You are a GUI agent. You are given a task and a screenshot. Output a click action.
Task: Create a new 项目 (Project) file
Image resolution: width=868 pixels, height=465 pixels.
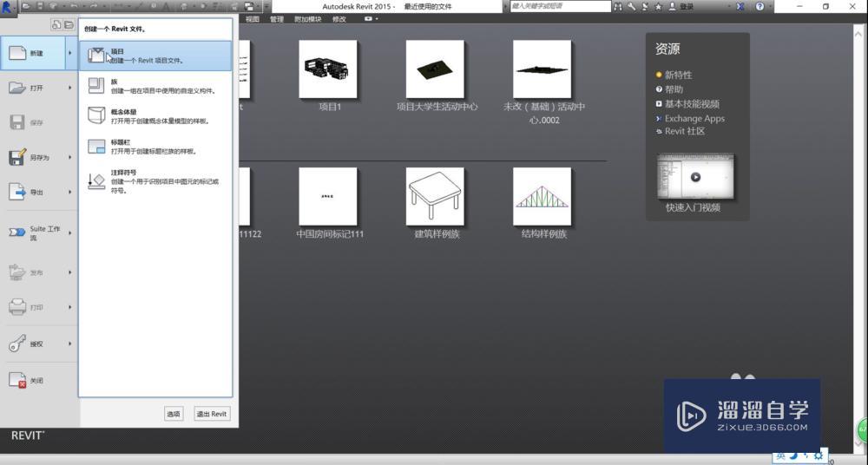point(155,56)
